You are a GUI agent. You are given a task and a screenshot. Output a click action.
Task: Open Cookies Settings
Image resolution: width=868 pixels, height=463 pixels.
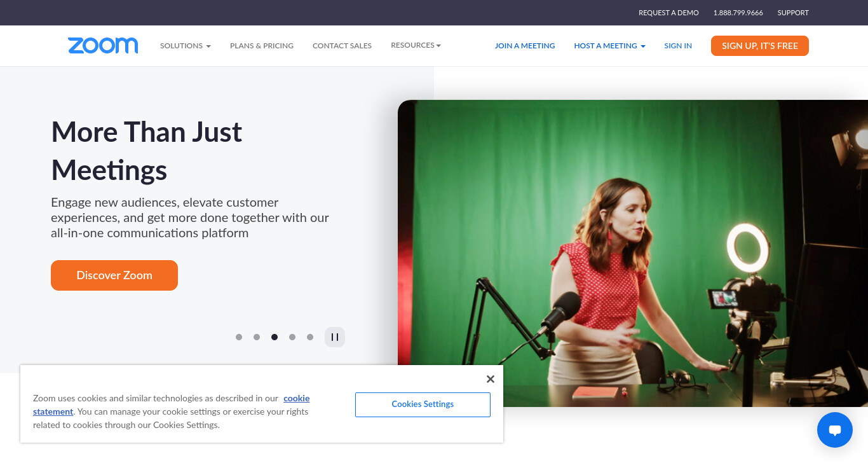coord(423,404)
